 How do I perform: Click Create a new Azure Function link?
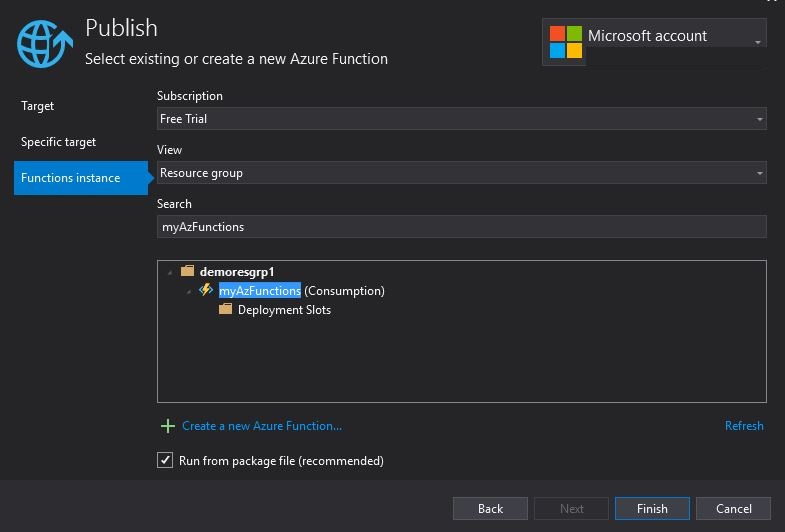click(262, 426)
